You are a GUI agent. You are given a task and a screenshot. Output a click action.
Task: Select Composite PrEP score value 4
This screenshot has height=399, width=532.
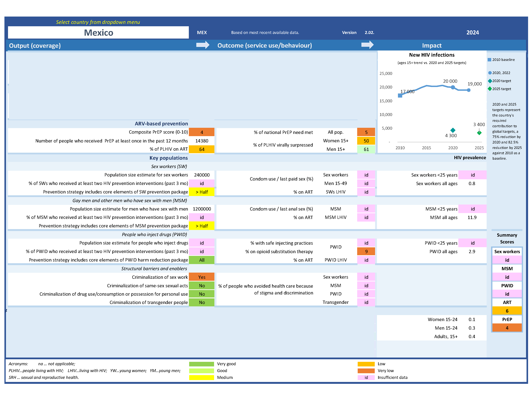[x=202, y=132]
